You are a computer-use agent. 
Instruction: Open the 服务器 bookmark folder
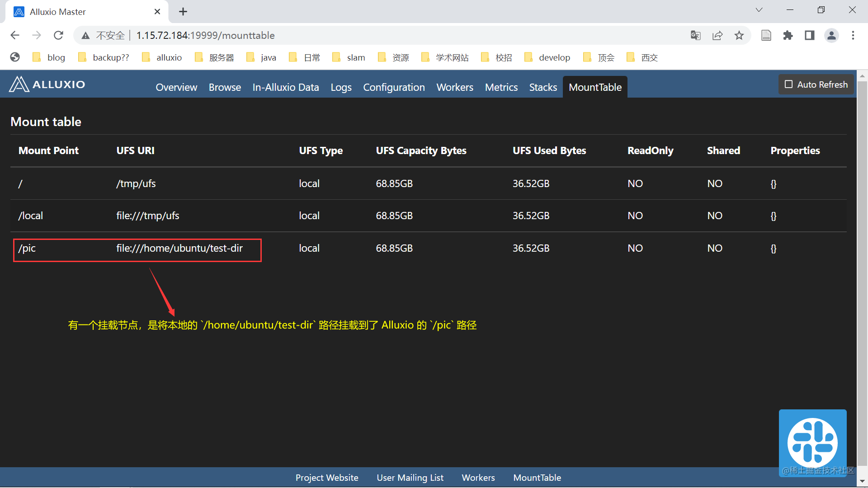214,57
